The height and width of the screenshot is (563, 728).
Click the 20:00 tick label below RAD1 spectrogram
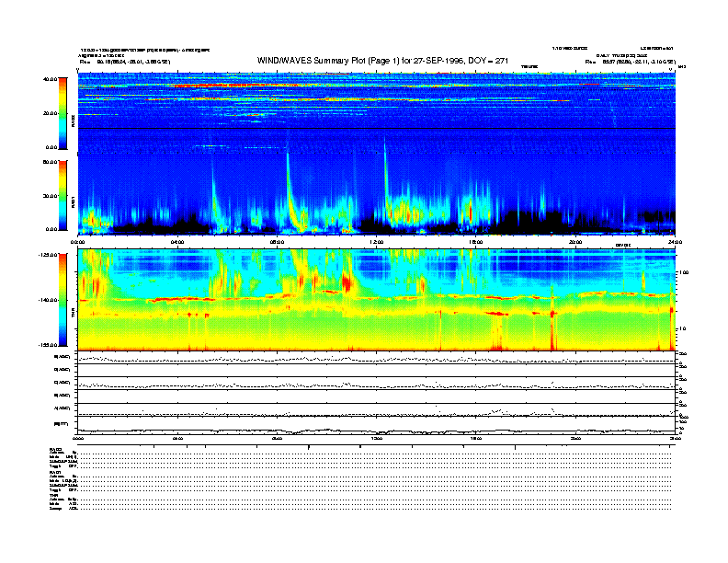click(x=575, y=242)
